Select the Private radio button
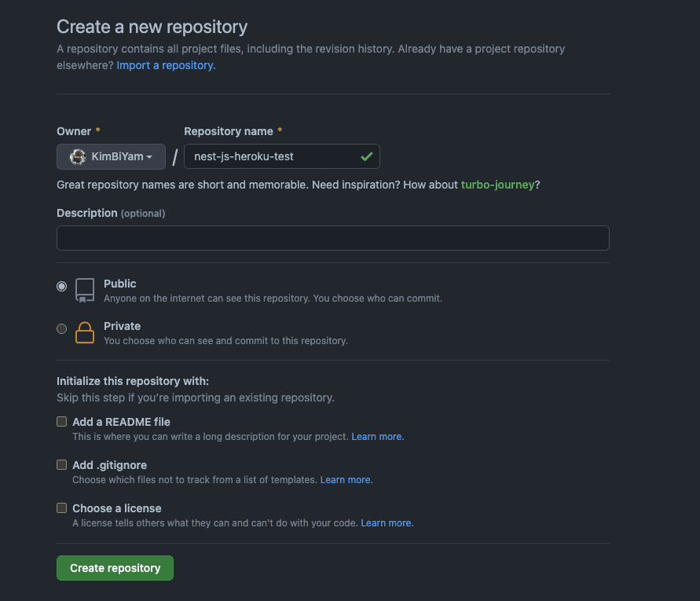The height and width of the screenshot is (601, 700). (x=62, y=329)
